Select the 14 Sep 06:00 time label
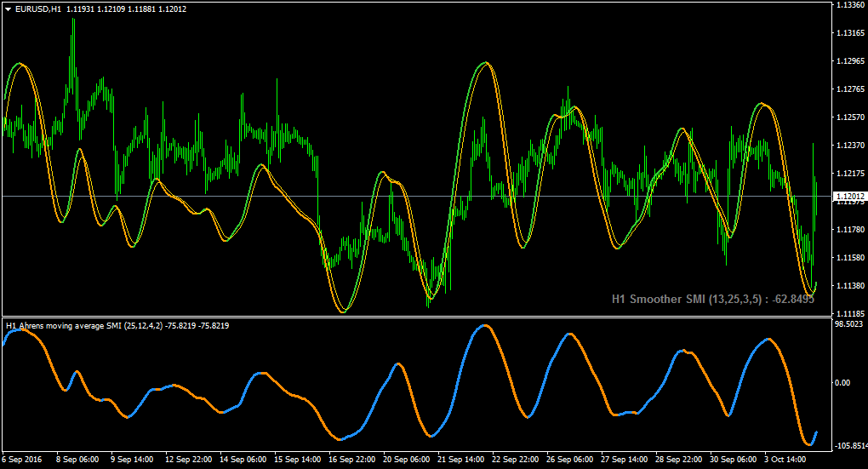 pyautogui.click(x=243, y=460)
